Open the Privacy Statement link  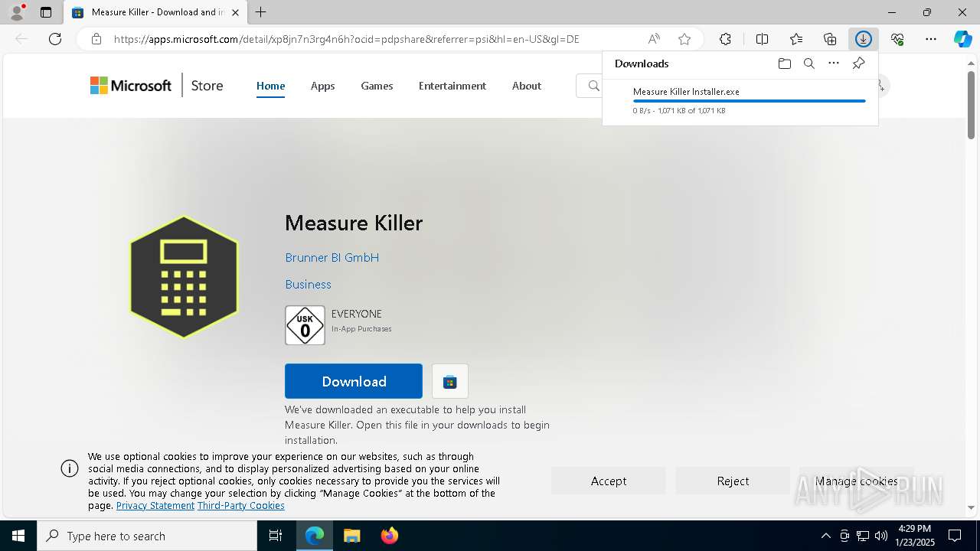[155, 506]
